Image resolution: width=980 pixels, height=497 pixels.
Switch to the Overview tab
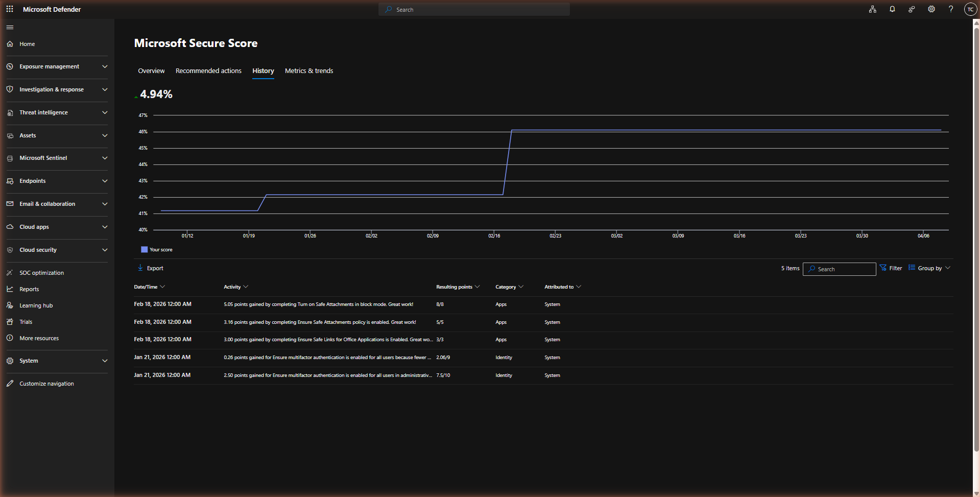[x=151, y=71]
